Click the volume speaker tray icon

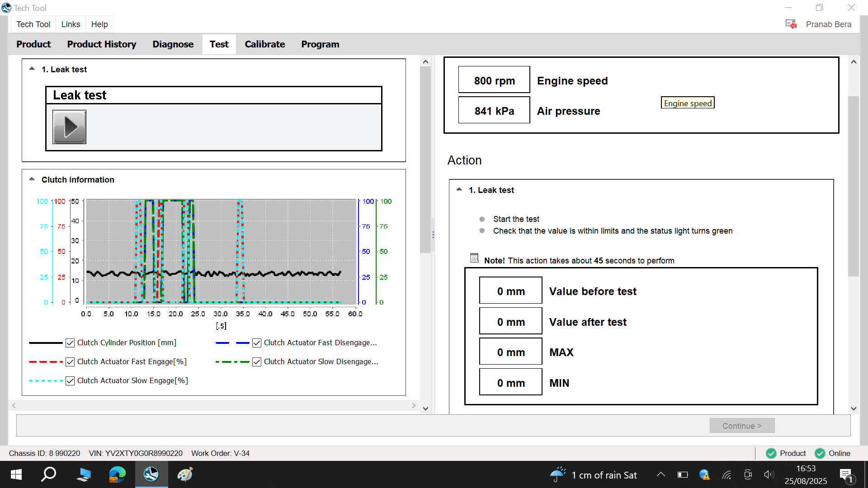769,474
